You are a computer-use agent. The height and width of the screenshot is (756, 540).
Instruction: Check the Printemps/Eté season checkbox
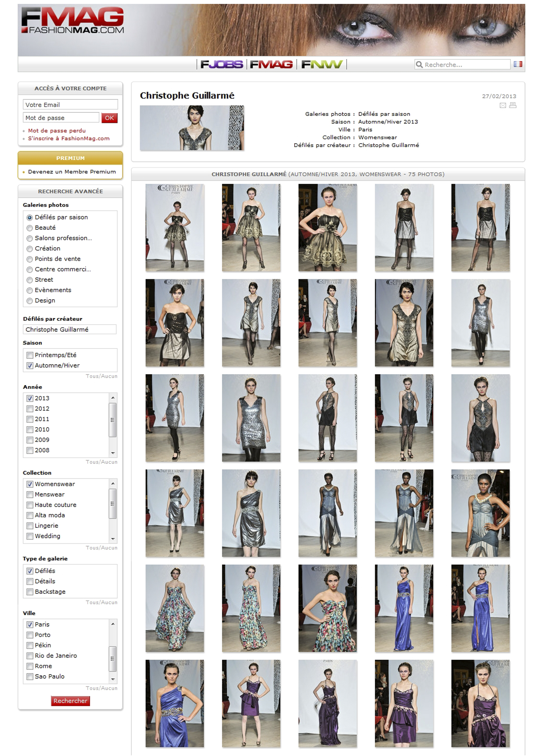coord(30,355)
